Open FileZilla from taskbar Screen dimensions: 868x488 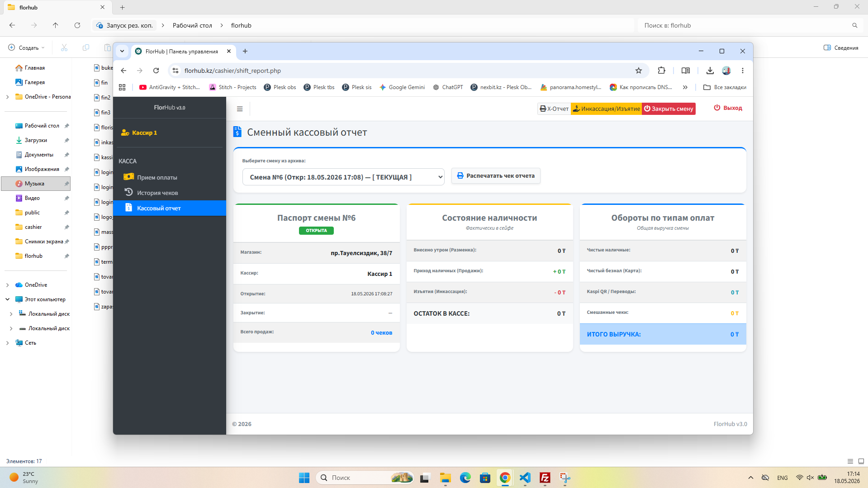pos(545,478)
